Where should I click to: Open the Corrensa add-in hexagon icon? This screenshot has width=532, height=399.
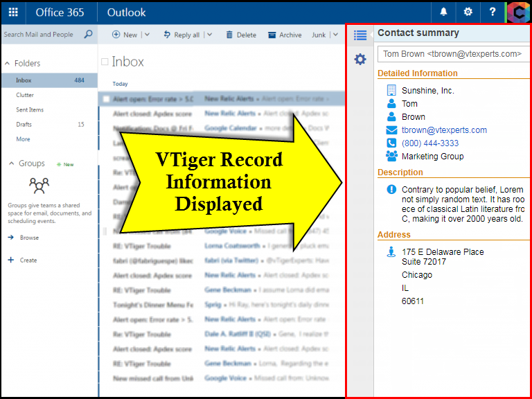click(x=518, y=12)
